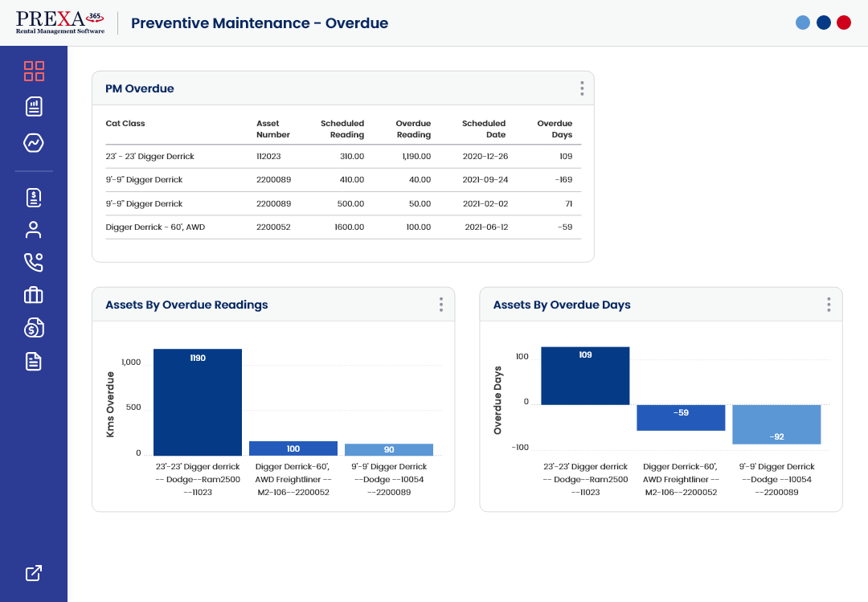Select the dollar coins payments sidebar icon
The height and width of the screenshot is (602, 868).
[34, 327]
